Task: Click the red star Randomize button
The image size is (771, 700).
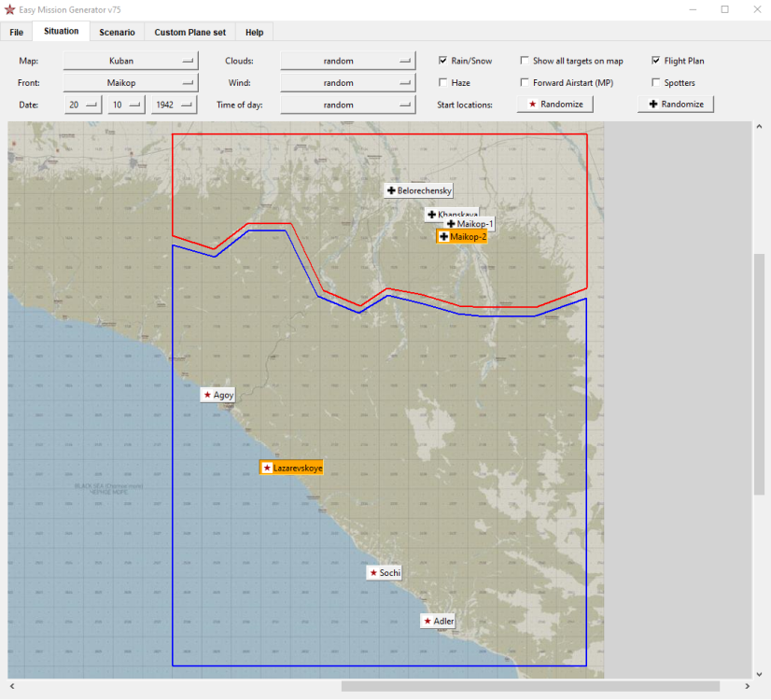Action: pos(555,105)
